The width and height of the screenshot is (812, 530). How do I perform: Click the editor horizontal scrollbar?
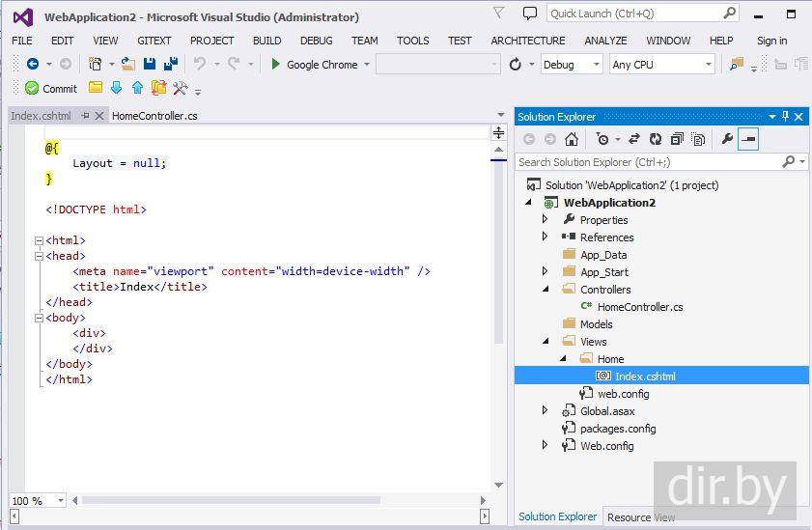232,500
